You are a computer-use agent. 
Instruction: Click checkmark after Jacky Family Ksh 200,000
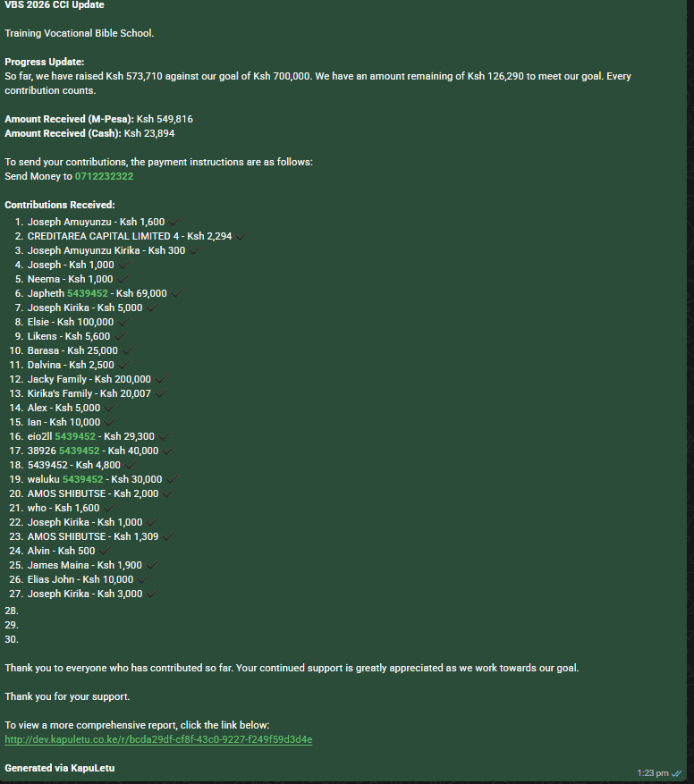pos(161,379)
